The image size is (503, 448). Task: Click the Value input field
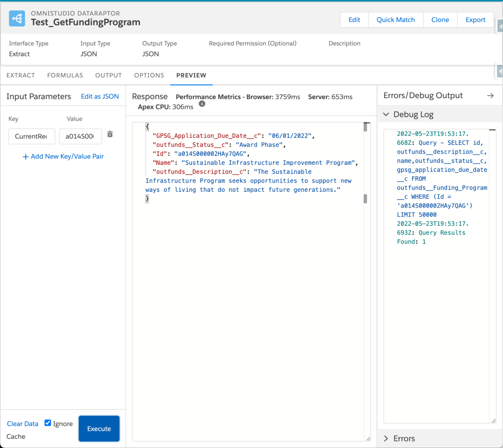click(80, 136)
